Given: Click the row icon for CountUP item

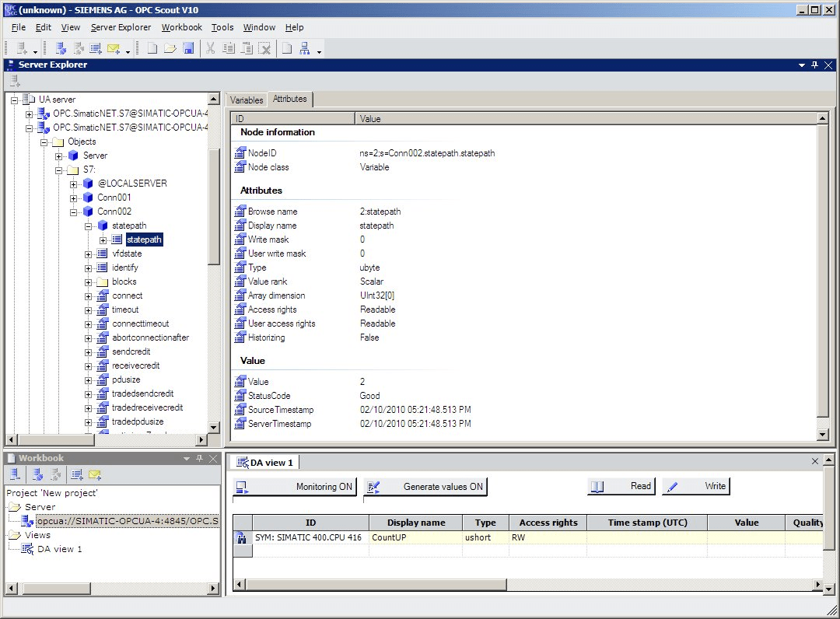Looking at the screenshot, I should click(242, 537).
